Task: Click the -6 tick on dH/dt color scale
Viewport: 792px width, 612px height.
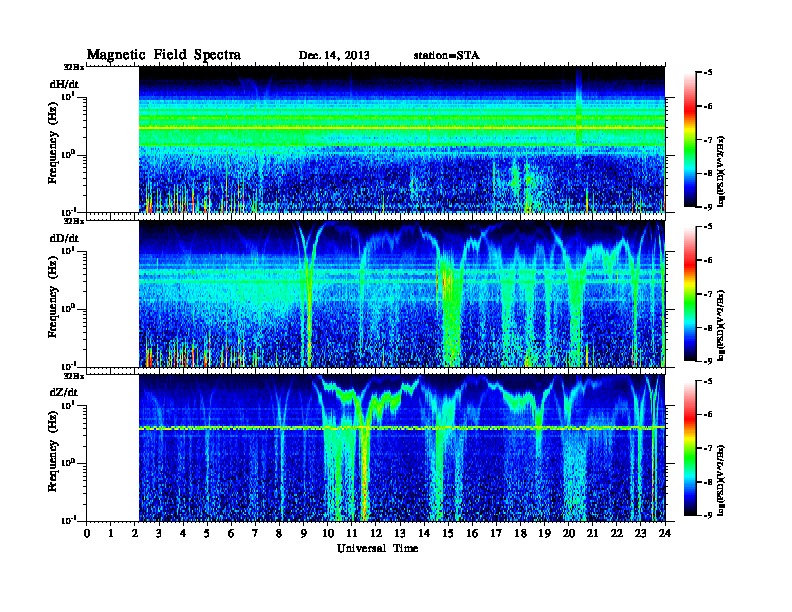Action: tap(708, 106)
